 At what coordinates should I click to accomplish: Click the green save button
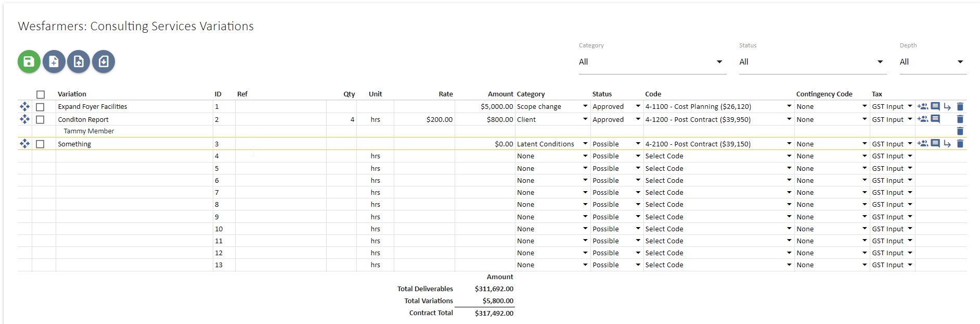point(29,61)
